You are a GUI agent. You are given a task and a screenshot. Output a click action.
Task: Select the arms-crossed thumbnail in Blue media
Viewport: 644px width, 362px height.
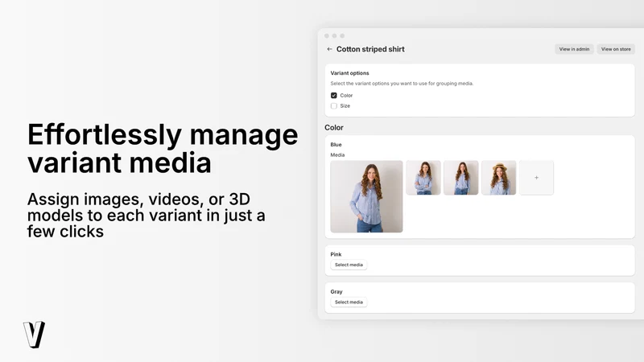pos(423,178)
